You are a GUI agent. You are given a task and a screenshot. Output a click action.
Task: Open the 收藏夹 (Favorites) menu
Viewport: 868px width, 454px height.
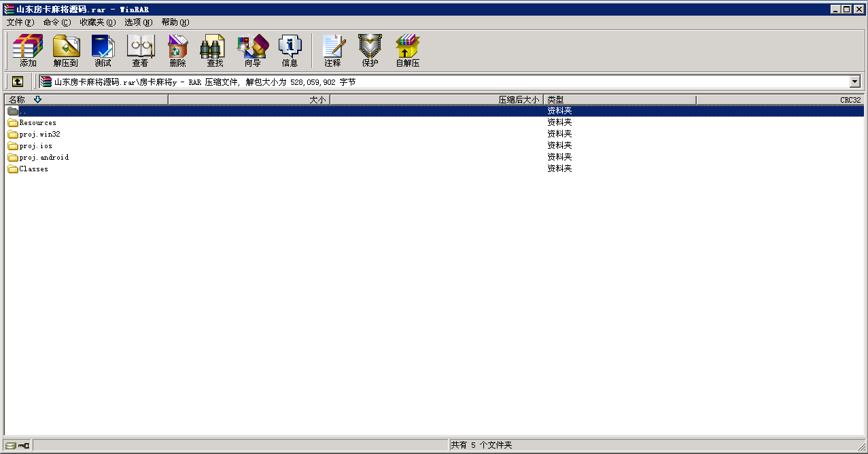tap(97, 22)
